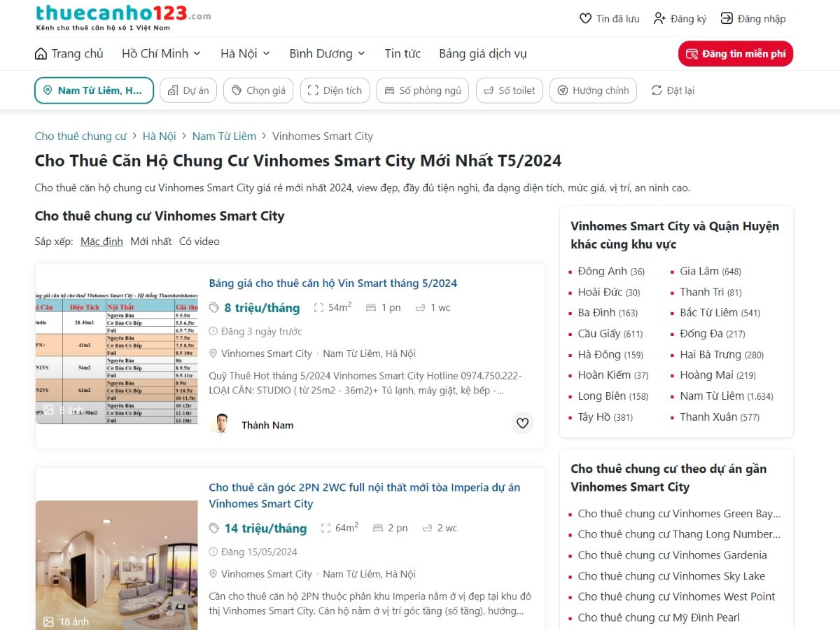
Task: Click the Đăng ký registration link
Action: [680, 19]
